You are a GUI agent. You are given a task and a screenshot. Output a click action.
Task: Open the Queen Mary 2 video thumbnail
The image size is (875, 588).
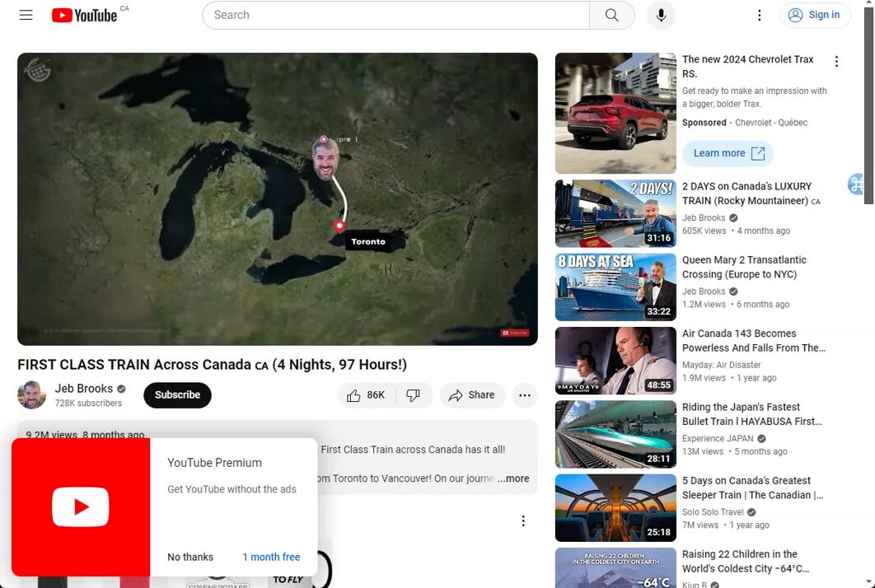coord(615,287)
